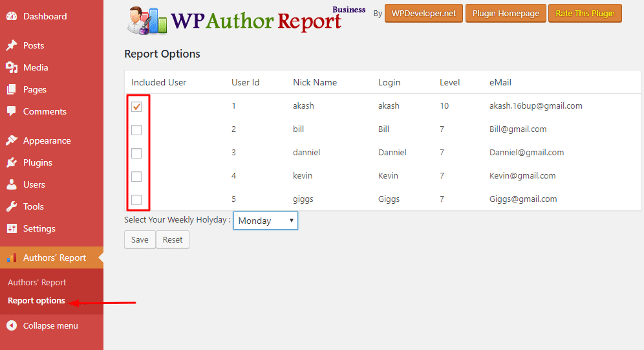The image size is (644, 350).
Task: Go to the Posts menu
Action: [x=34, y=45]
